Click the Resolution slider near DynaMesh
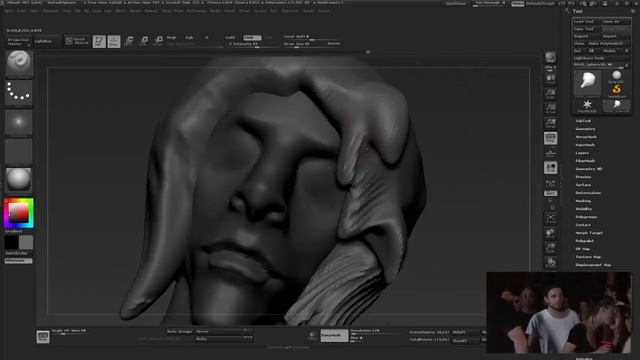 (376, 331)
